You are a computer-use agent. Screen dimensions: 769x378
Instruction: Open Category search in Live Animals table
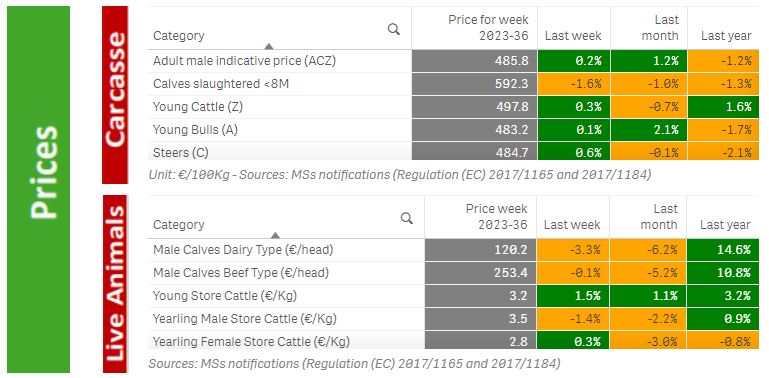pyautogui.click(x=406, y=218)
